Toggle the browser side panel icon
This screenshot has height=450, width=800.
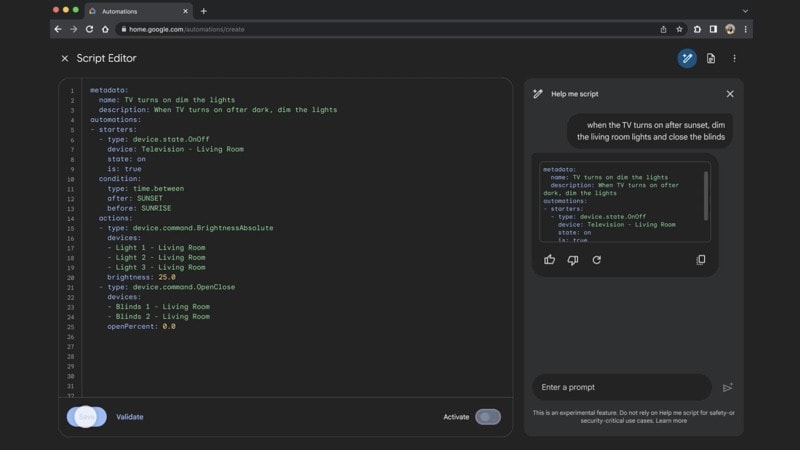click(713, 29)
